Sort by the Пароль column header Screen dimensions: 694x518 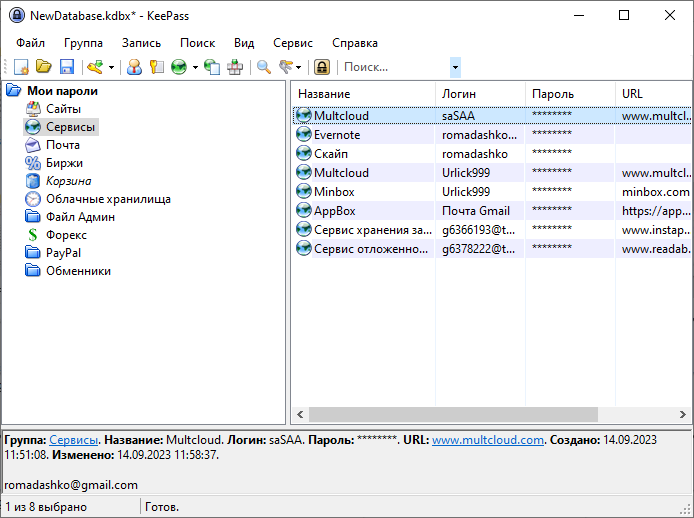coord(571,94)
